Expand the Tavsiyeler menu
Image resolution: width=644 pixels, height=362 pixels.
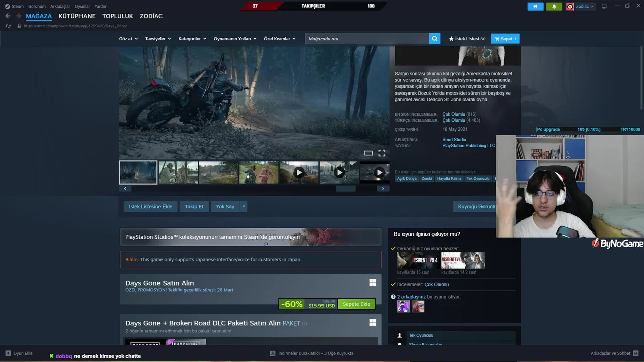click(x=158, y=39)
